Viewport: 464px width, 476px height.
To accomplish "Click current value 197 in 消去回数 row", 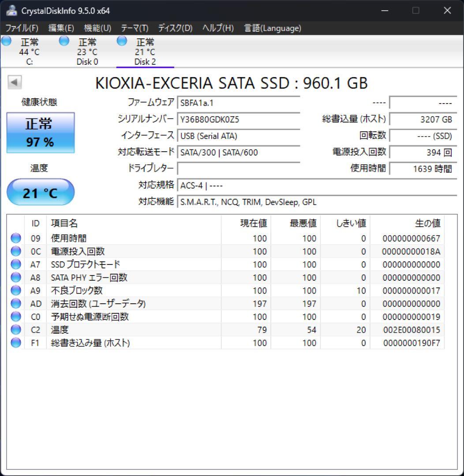I will pos(259,304).
